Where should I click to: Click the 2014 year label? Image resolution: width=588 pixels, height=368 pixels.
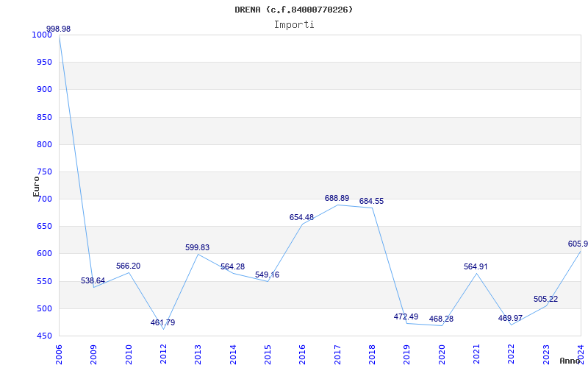coord(233,355)
